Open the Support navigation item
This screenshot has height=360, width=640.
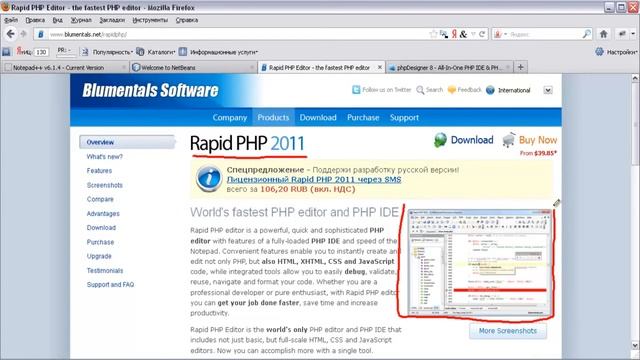(404, 118)
